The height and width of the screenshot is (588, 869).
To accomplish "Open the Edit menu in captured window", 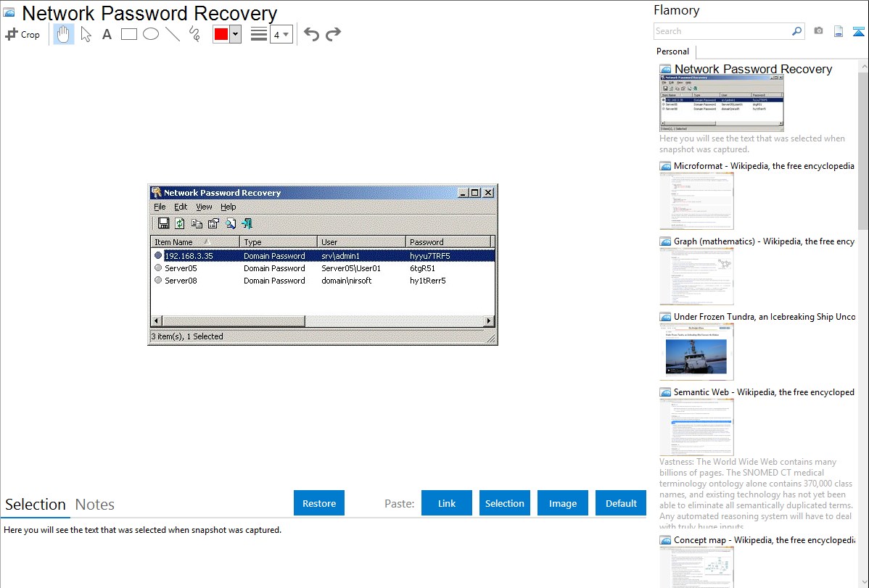I will tap(181, 207).
